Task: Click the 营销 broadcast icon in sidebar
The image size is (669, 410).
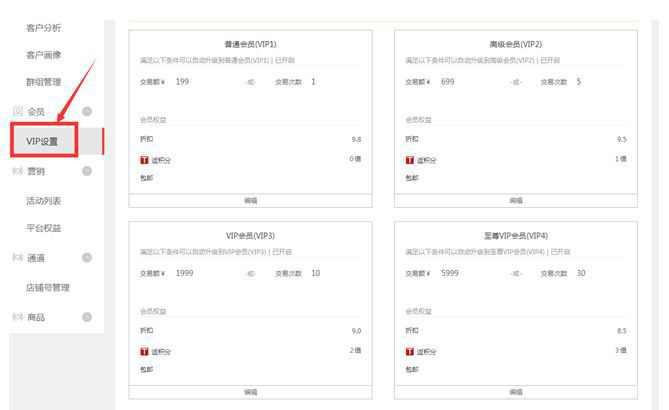Action: 17,171
